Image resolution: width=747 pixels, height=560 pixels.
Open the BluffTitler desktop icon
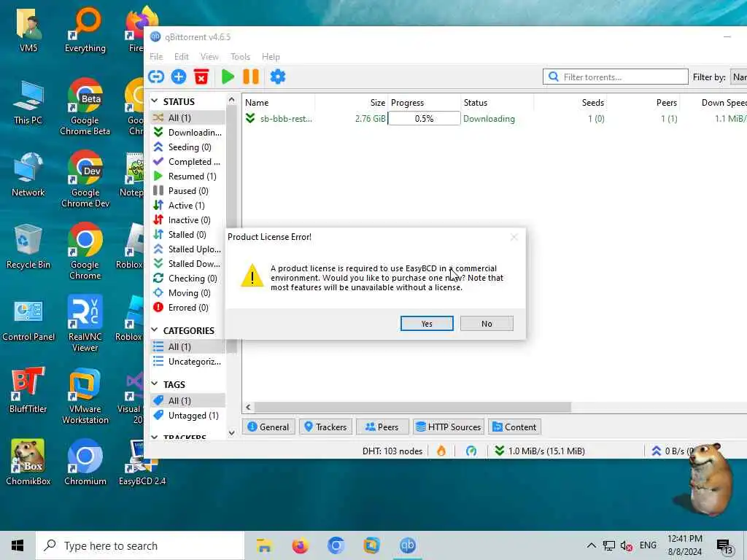tap(28, 389)
